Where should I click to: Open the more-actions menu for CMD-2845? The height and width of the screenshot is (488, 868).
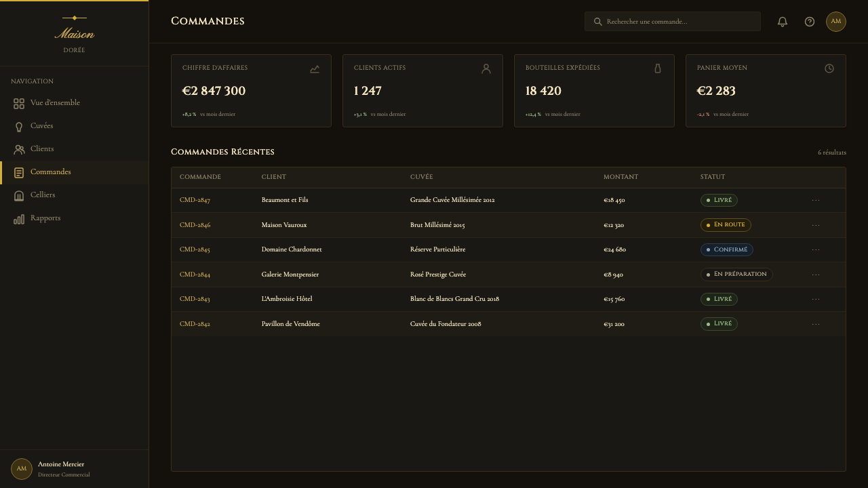click(816, 250)
